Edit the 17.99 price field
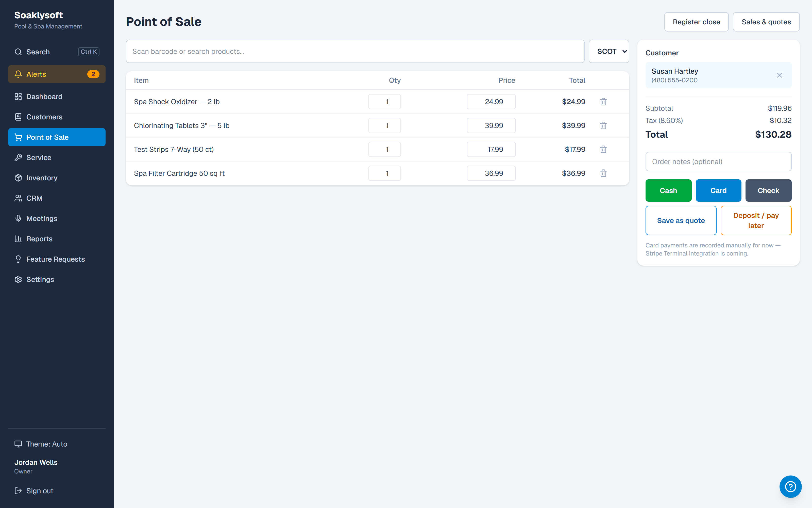The width and height of the screenshot is (812, 508). [x=491, y=149]
